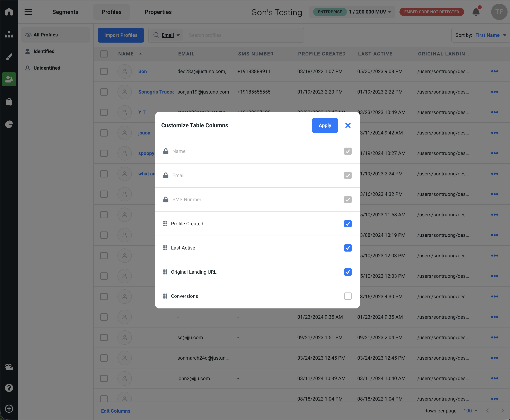Click the lock icon beside SMS Number
The height and width of the screenshot is (420, 510).
[x=166, y=200]
